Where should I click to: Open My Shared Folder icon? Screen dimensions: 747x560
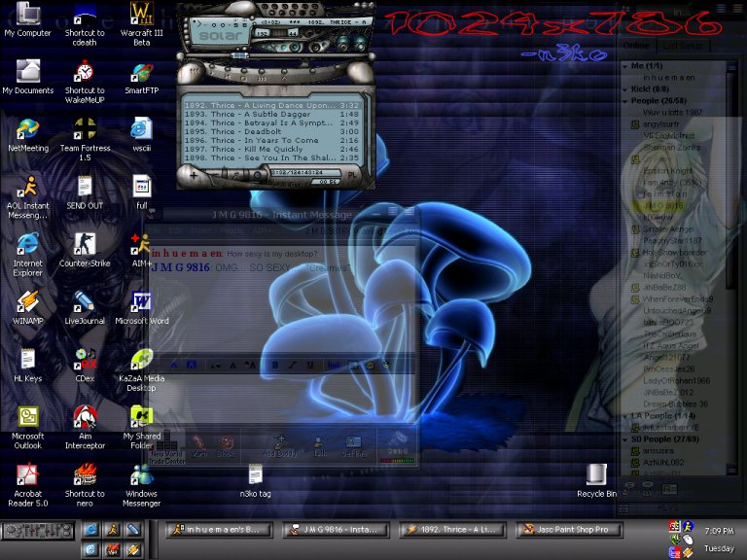pyautogui.click(x=141, y=428)
